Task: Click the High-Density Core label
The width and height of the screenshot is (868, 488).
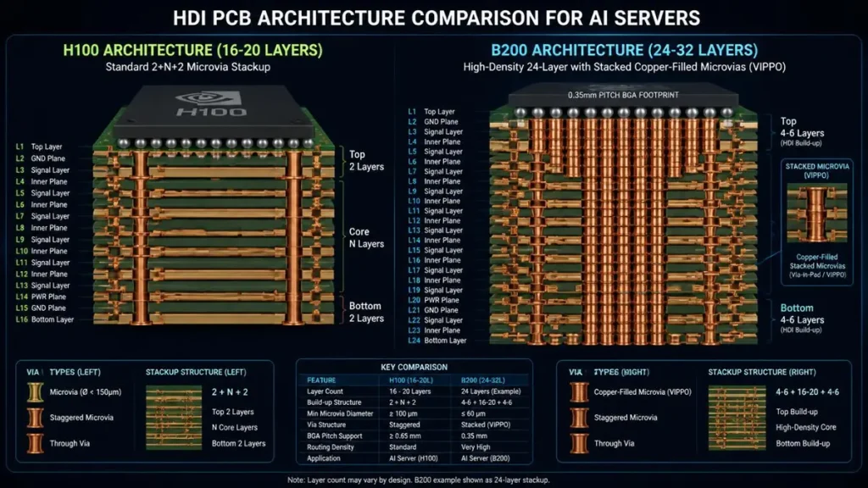Action: tap(806, 427)
